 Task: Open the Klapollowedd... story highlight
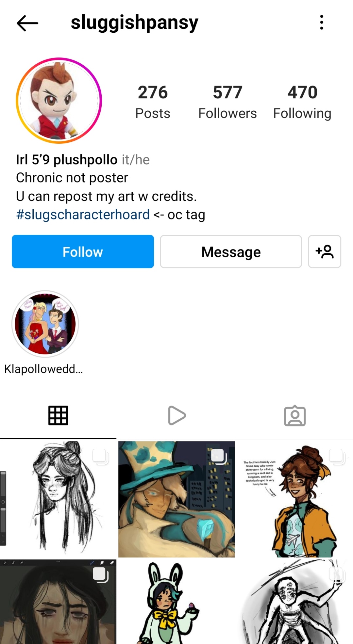(x=45, y=324)
